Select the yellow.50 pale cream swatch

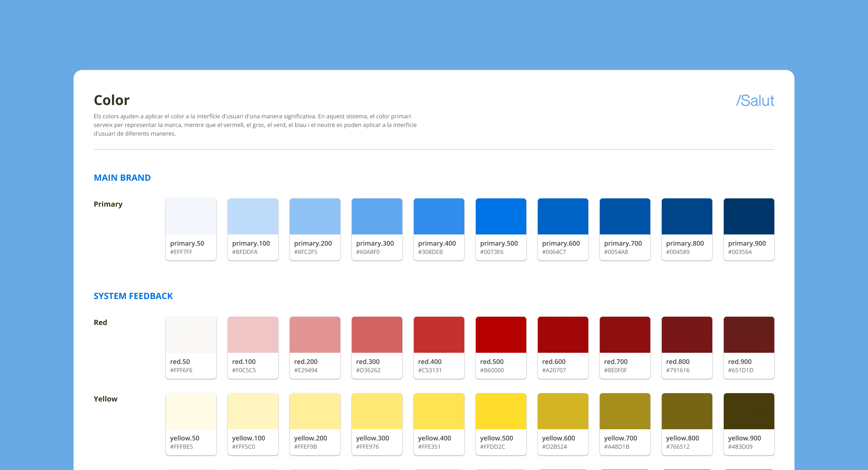pos(191,411)
